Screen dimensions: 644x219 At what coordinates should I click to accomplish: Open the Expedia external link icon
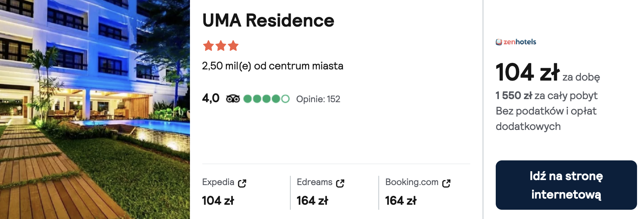242,183
